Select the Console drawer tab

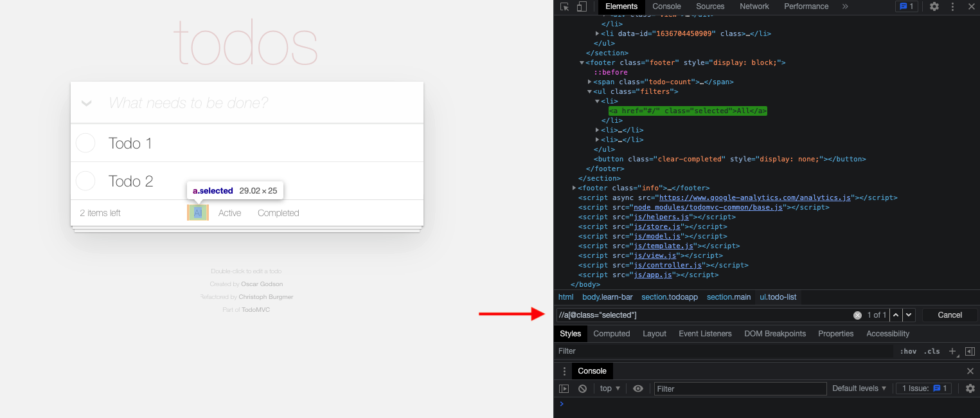click(x=592, y=371)
